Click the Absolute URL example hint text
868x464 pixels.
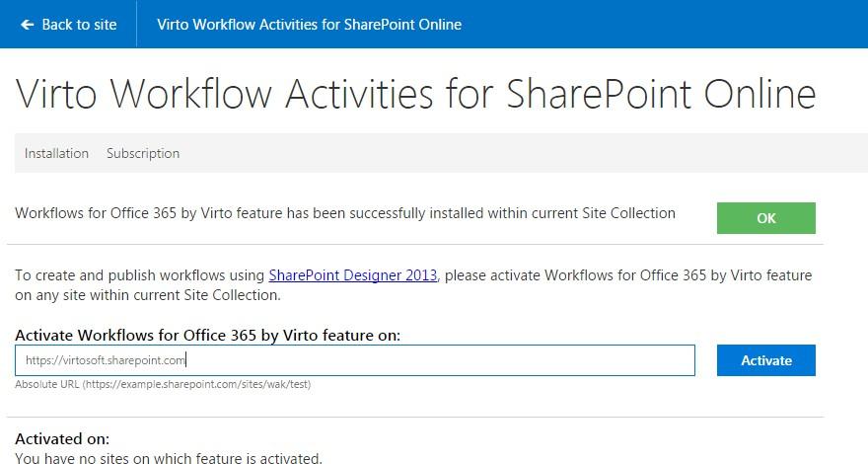[x=163, y=384]
